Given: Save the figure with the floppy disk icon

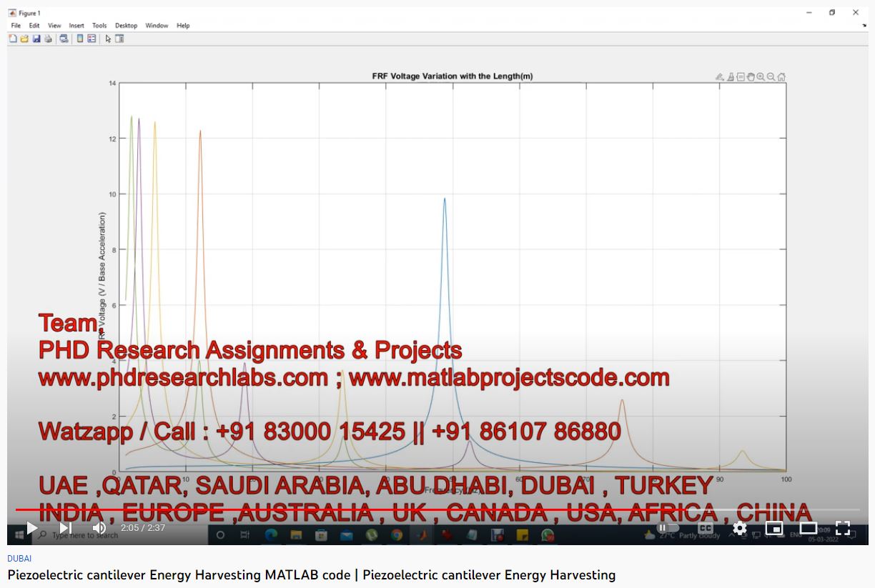Looking at the screenshot, I should [36, 39].
